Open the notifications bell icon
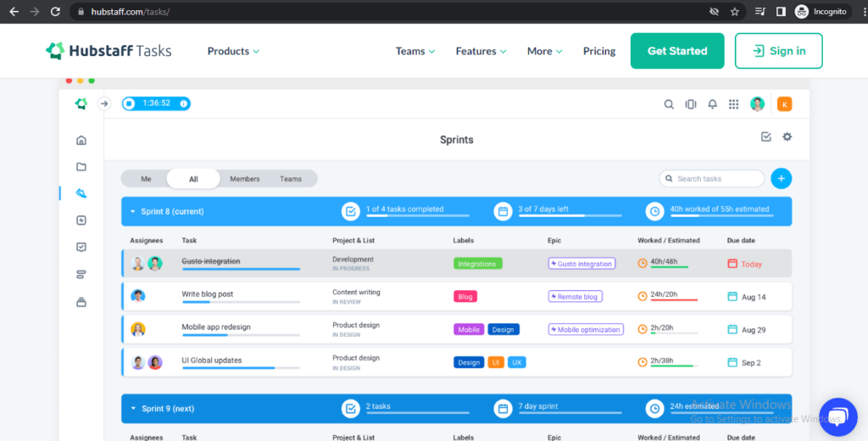 712,104
